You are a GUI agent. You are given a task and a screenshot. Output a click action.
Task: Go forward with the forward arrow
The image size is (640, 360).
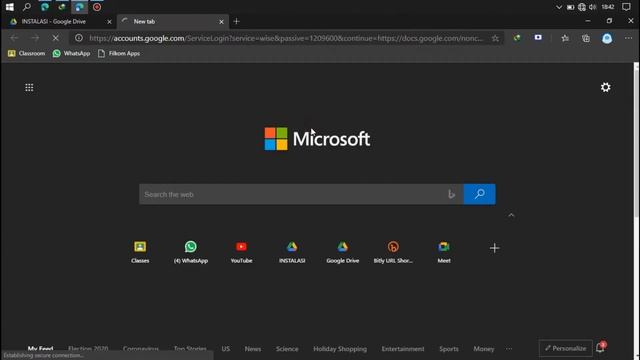[35, 38]
